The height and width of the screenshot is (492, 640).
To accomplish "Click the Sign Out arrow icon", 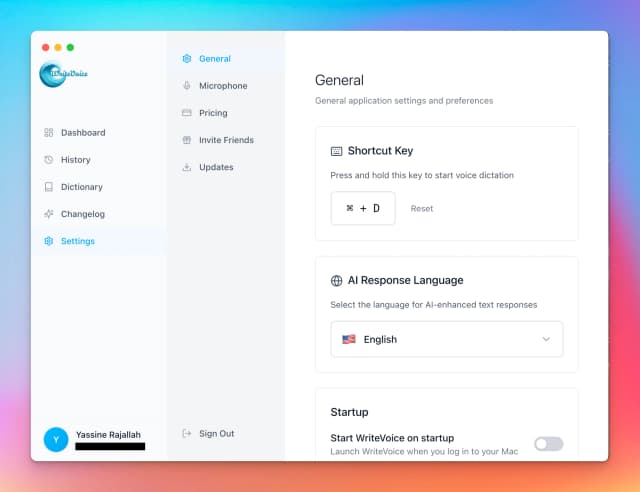I will click(187, 434).
